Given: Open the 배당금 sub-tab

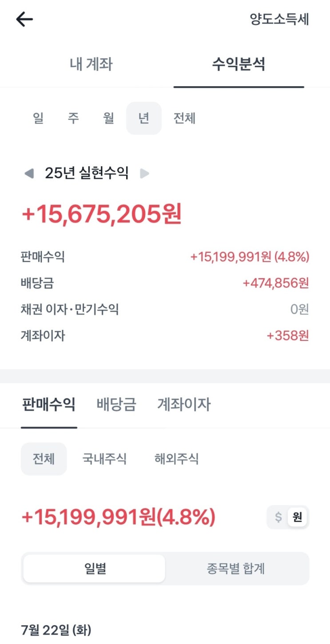Looking at the screenshot, I should (x=116, y=404).
